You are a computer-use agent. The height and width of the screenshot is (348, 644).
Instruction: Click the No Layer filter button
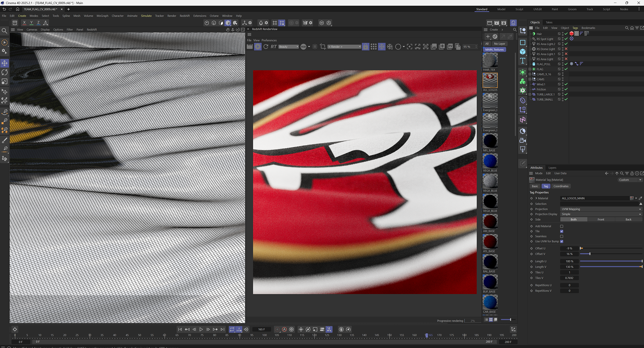click(x=499, y=44)
